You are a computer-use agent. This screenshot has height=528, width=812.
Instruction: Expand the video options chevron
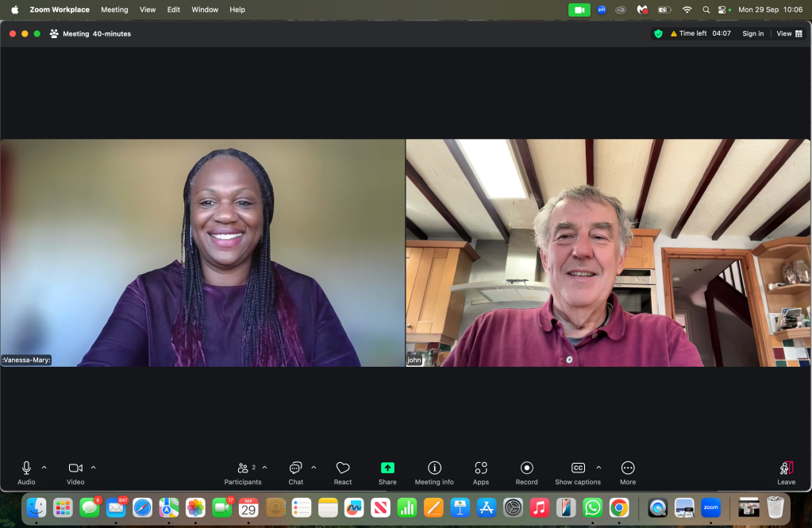[94, 468]
